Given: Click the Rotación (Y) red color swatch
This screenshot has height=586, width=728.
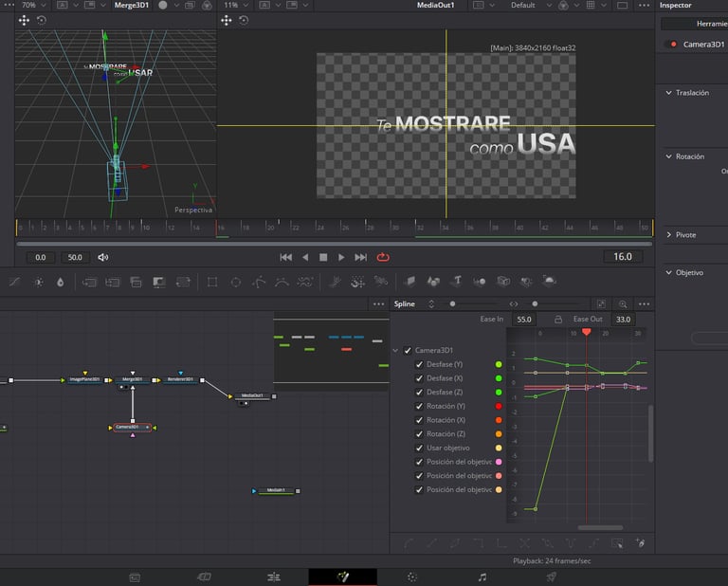Looking at the screenshot, I should click(x=499, y=406).
